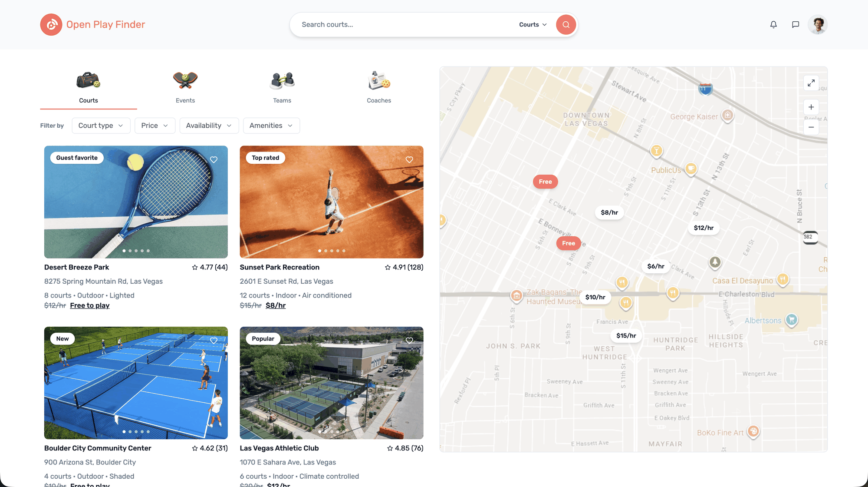Screen dimensions: 868x487
Task: Click the Popular badge on Athletic Club card
Action: tap(263, 338)
